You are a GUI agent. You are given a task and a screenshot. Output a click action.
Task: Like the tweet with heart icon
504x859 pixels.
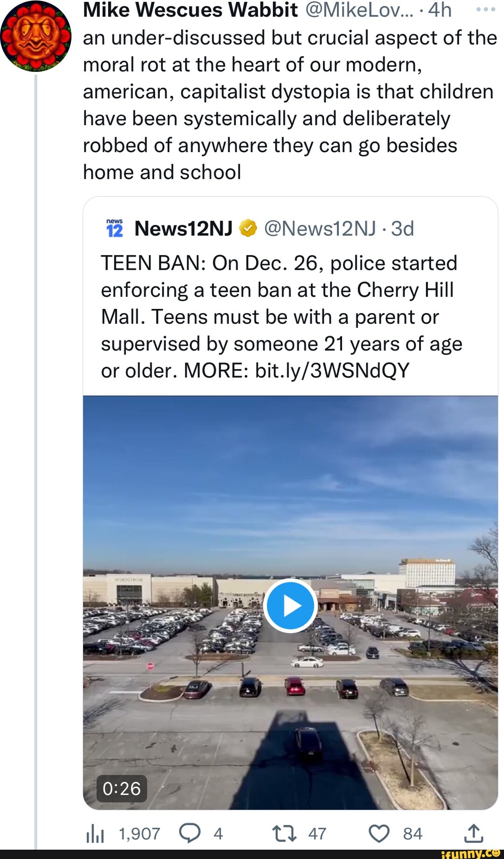pos(379,833)
